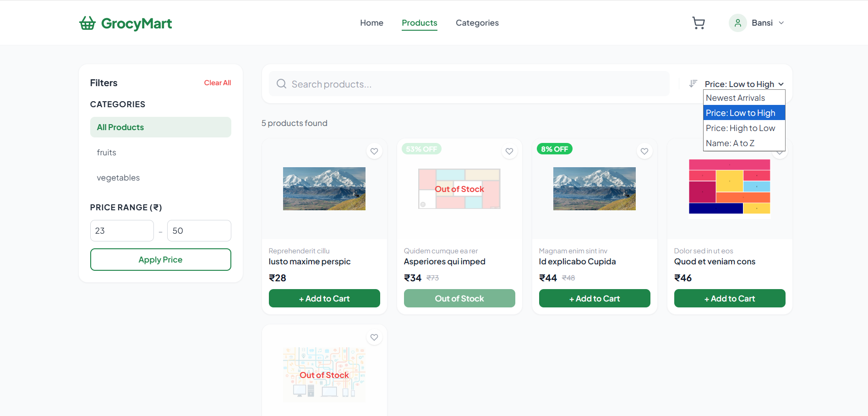The width and height of the screenshot is (868, 416).
Task: Open the bottom-row circuit pattern product image
Action: (x=324, y=375)
